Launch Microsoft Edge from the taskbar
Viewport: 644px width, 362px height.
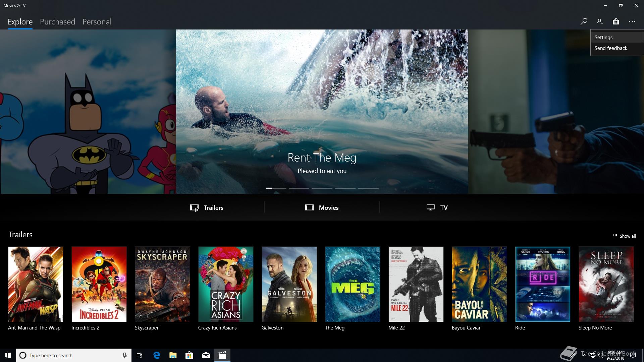point(157,355)
